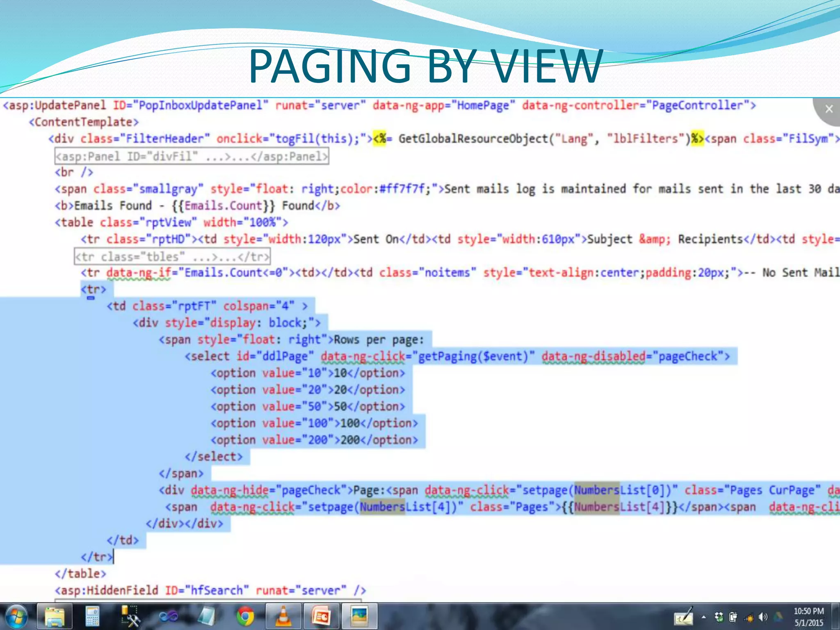The width and height of the screenshot is (840, 630).
Task: Switch to the PowerPoint taskbar window
Action: click(321, 616)
